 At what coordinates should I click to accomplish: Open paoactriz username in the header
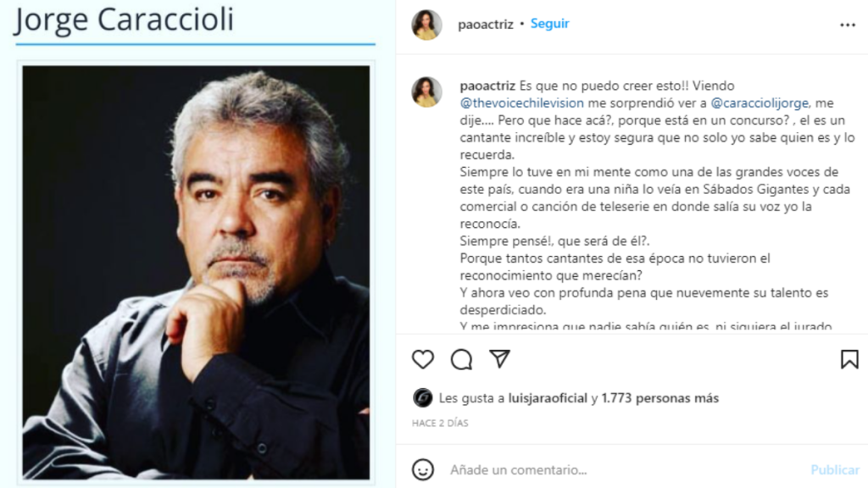click(x=486, y=25)
